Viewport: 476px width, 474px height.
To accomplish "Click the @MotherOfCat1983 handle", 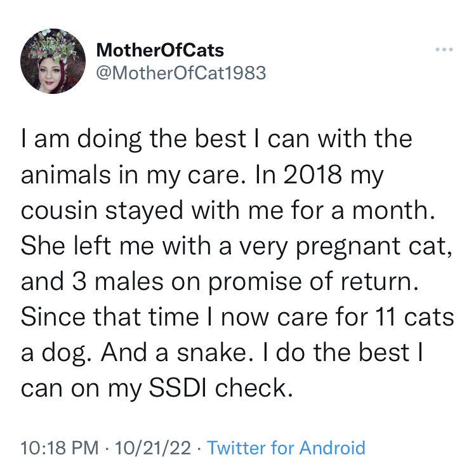I will 181,73.
